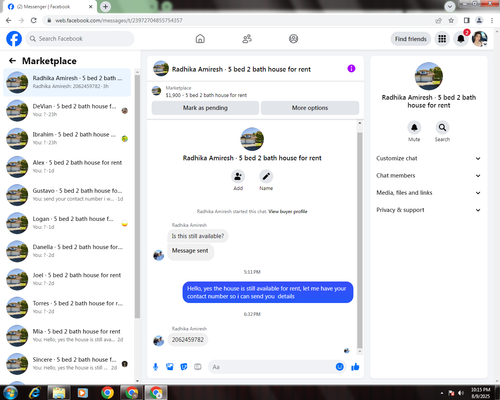The height and width of the screenshot is (400, 500).
Task: Add people to the chat
Action: 238,176
